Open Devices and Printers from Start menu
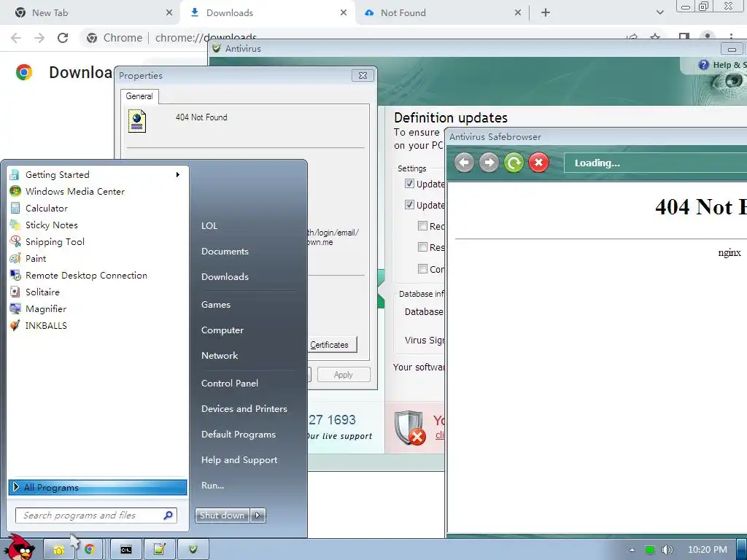The width and height of the screenshot is (747, 560). (x=244, y=408)
